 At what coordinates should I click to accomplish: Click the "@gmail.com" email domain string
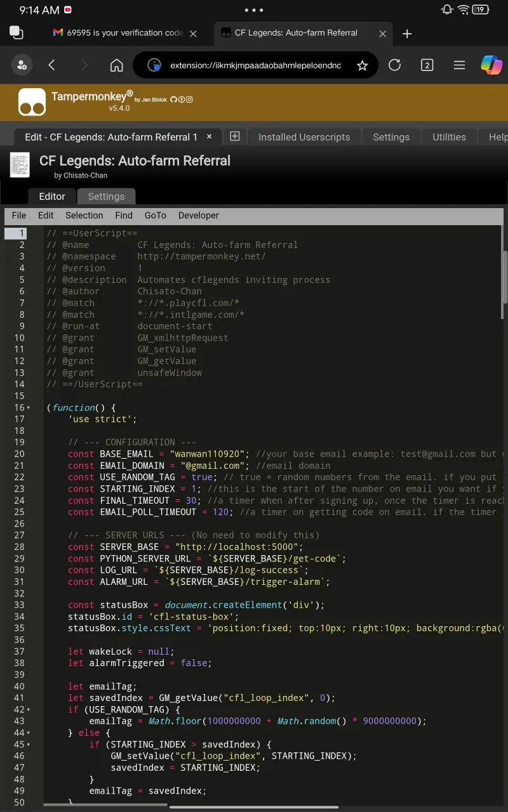click(212, 466)
